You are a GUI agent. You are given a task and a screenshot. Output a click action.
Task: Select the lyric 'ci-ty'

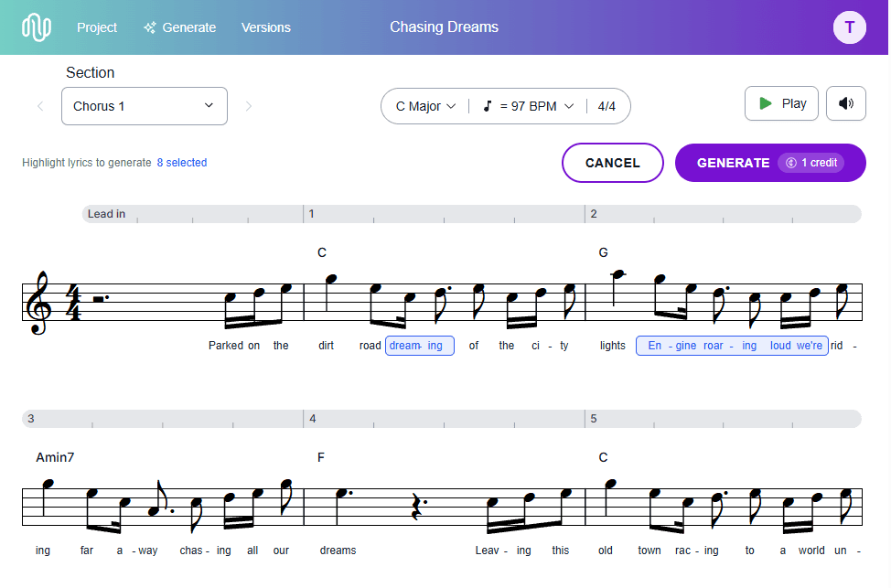click(x=550, y=346)
